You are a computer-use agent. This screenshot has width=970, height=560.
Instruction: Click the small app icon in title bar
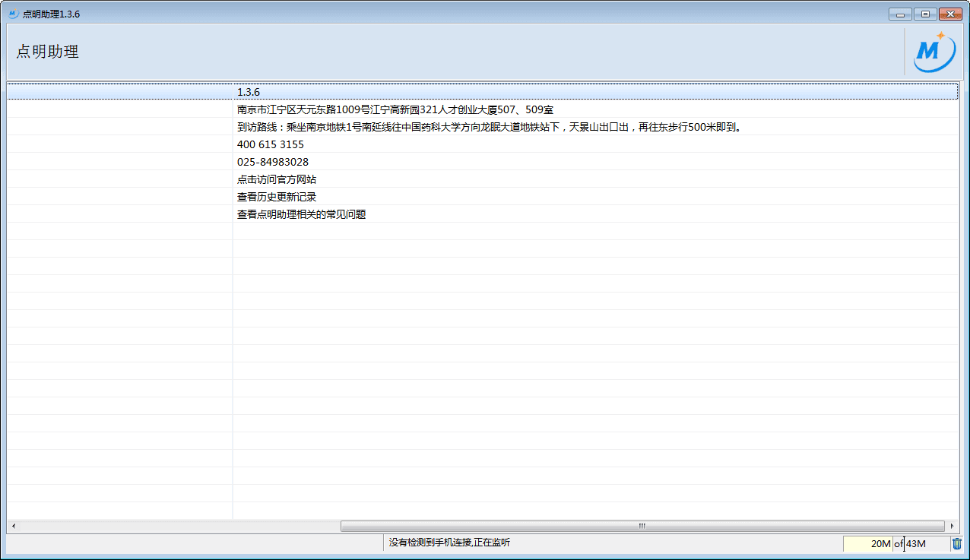(x=13, y=14)
